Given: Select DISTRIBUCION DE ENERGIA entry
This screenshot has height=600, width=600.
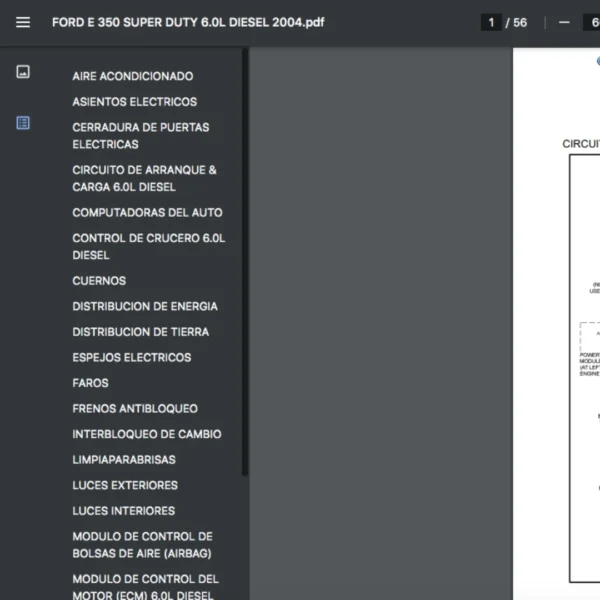Looking at the screenshot, I should point(145,307).
